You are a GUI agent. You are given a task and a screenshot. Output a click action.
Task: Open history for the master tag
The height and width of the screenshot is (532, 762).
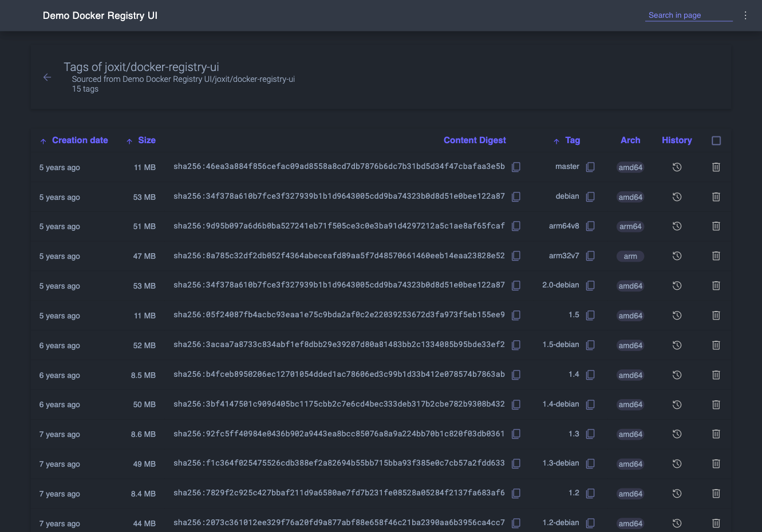click(x=677, y=167)
